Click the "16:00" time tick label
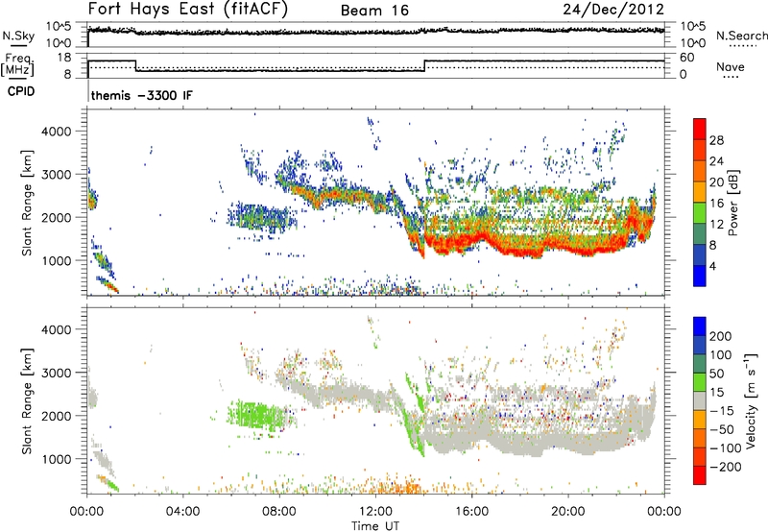The image size is (768, 532). [x=471, y=512]
